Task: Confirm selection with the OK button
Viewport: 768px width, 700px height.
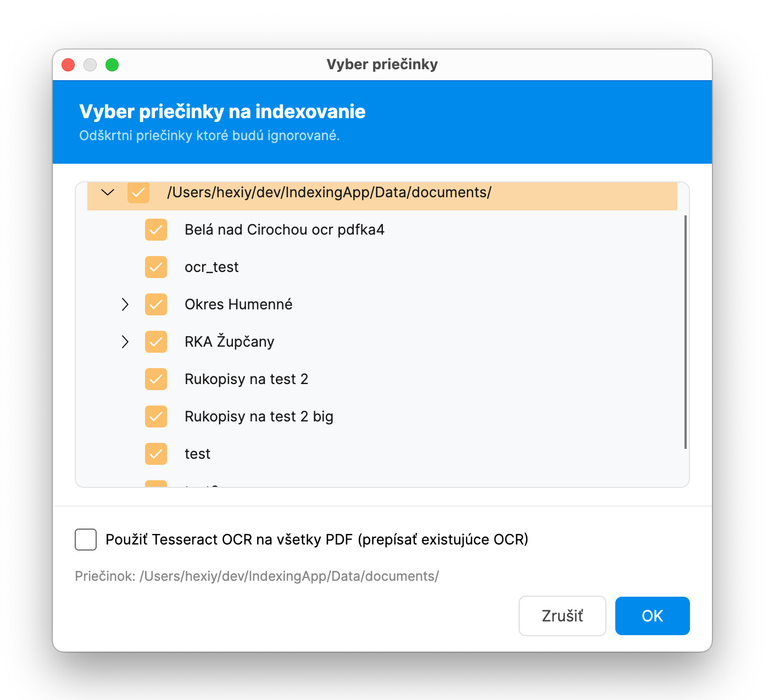Action: pos(652,616)
